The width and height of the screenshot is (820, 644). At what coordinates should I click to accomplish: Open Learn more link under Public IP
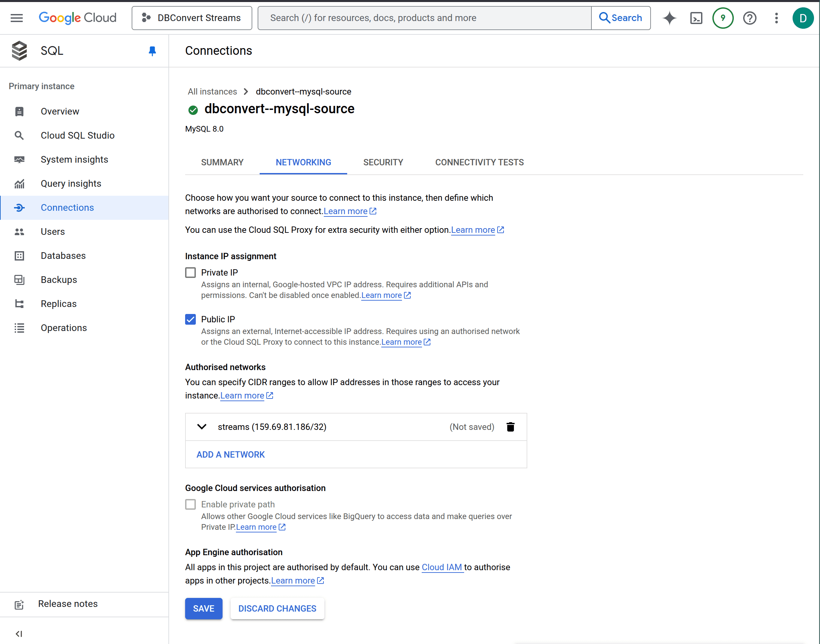click(406, 342)
